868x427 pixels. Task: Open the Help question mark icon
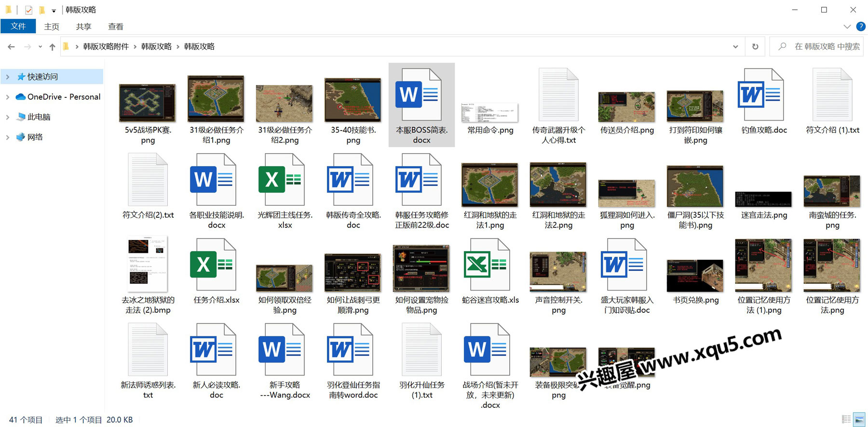pos(860,27)
